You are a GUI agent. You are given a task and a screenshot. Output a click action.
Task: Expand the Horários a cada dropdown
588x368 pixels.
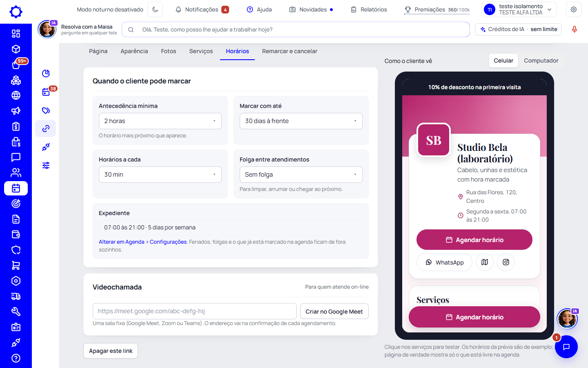[x=160, y=175]
